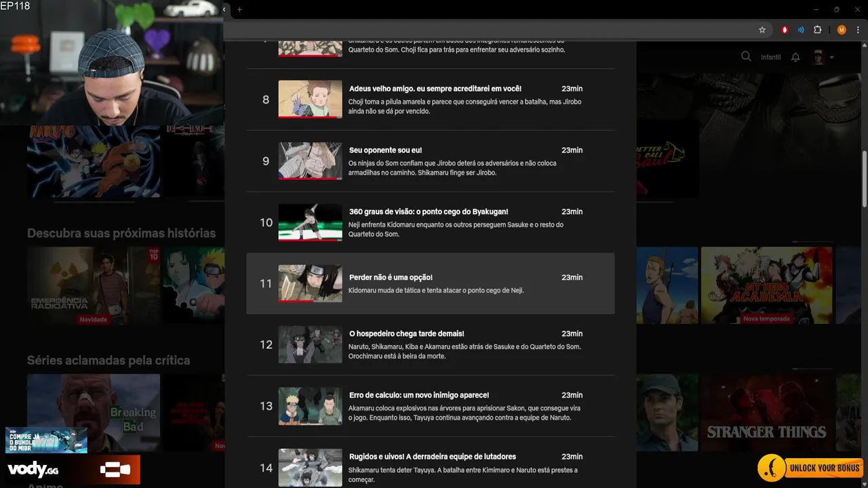Click 'Séries aclamadas pela crítica' row heading
868x488 pixels.
[108, 361]
